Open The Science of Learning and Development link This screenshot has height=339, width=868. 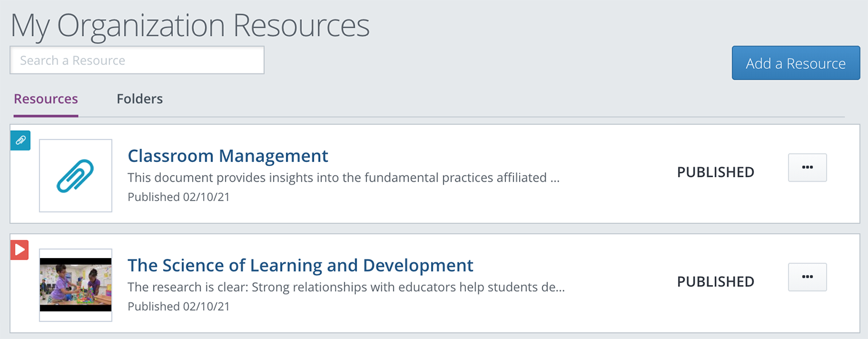300,265
